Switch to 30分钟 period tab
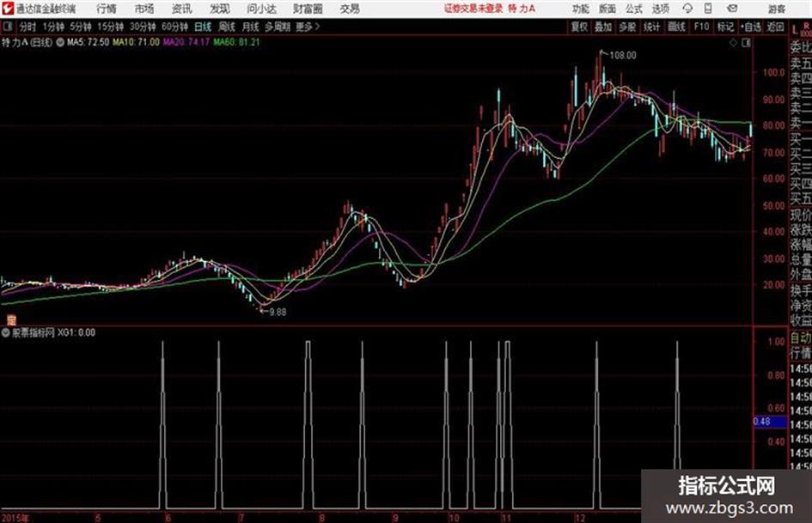Screen dimensions: 812x523 [x=143, y=27]
